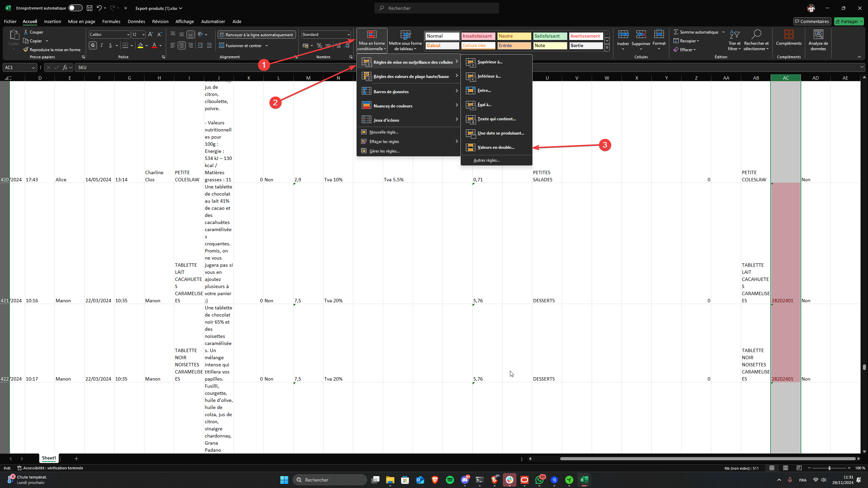Select the Satisfaisant cell style
This screenshot has height=488, width=868.
[550, 36]
